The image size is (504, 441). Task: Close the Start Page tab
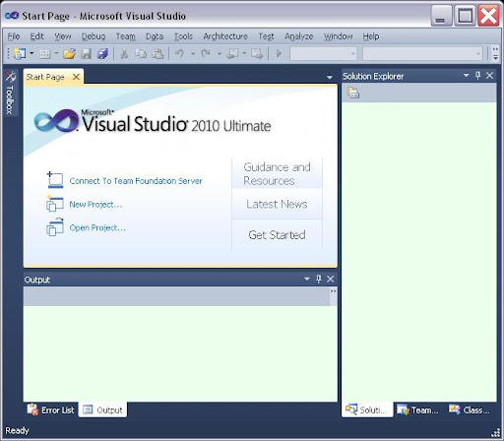click(x=76, y=77)
